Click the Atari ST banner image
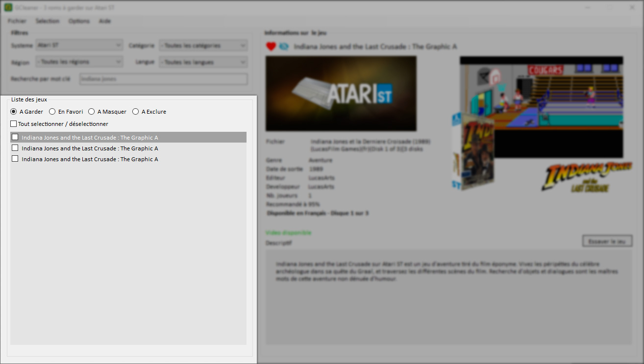This screenshot has height=364, width=644. click(x=341, y=94)
